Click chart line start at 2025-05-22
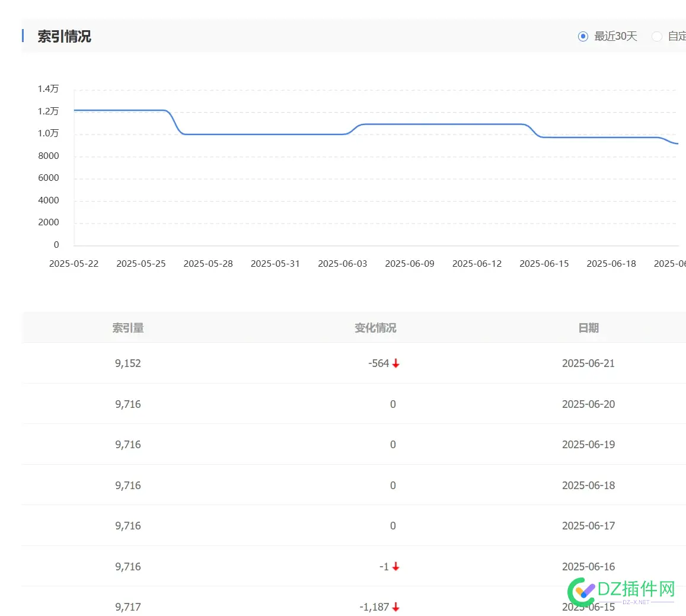Image resolution: width=686 pixels, height=616 pixels. click(75, 110)
